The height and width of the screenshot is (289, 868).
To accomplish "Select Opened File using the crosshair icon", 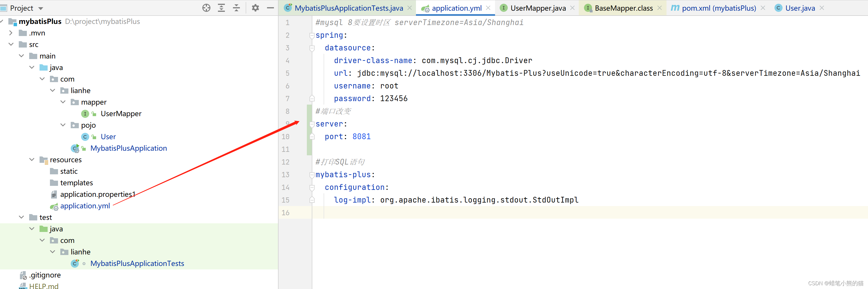I will [x=206, y=8].
